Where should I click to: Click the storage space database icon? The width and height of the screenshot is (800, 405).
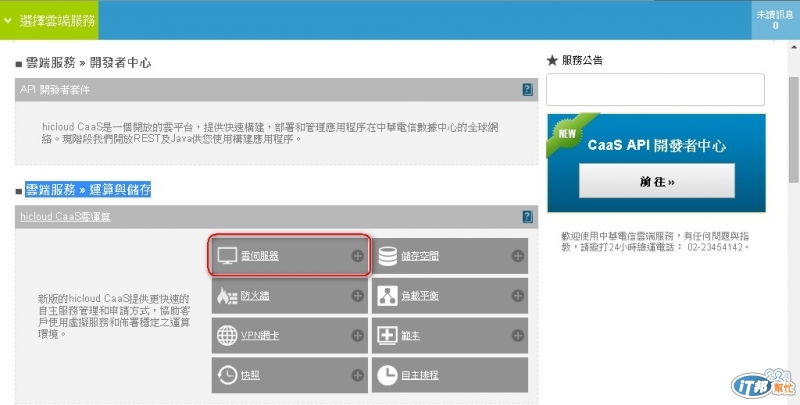388,256
